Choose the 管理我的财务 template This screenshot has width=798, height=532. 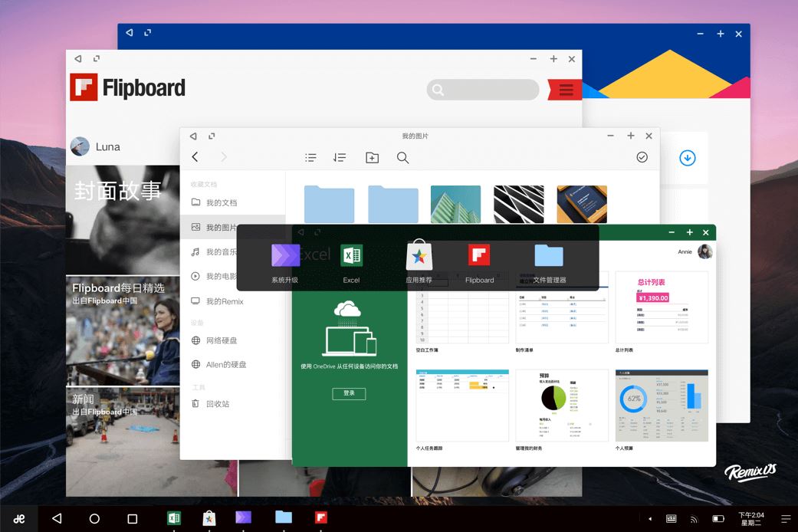click(x=562, y=410)
